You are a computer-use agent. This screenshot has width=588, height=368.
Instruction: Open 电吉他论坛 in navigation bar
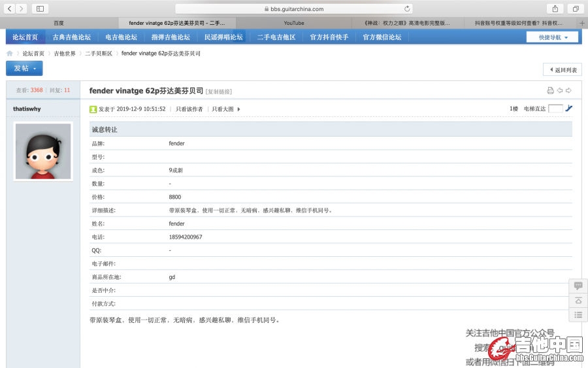pyautogui.click(x=122, y=37)
